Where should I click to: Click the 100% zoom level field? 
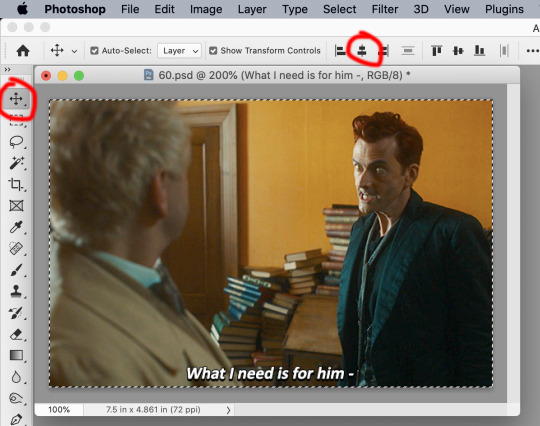click(x=59, y=409)
